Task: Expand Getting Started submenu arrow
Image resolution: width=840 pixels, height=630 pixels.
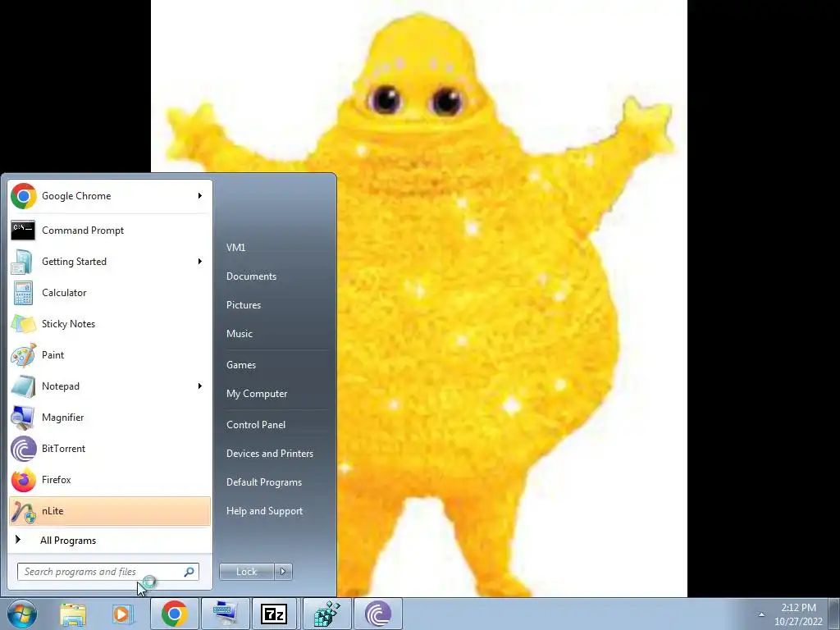Action: tap(200, 262)
